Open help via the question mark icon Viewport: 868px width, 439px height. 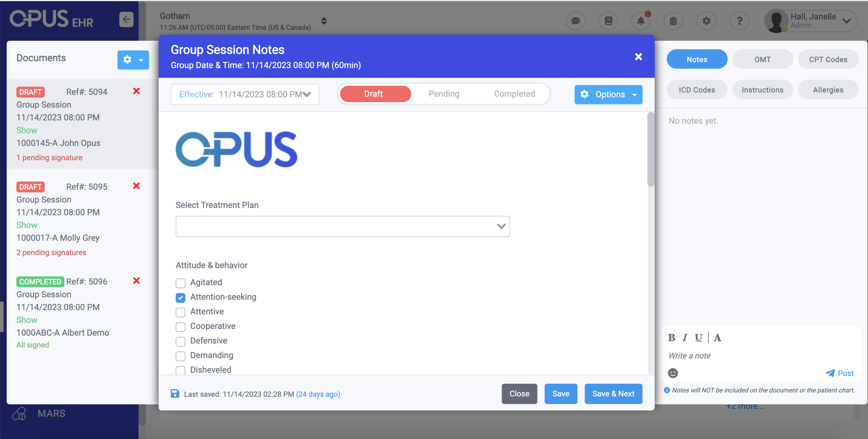739,21
